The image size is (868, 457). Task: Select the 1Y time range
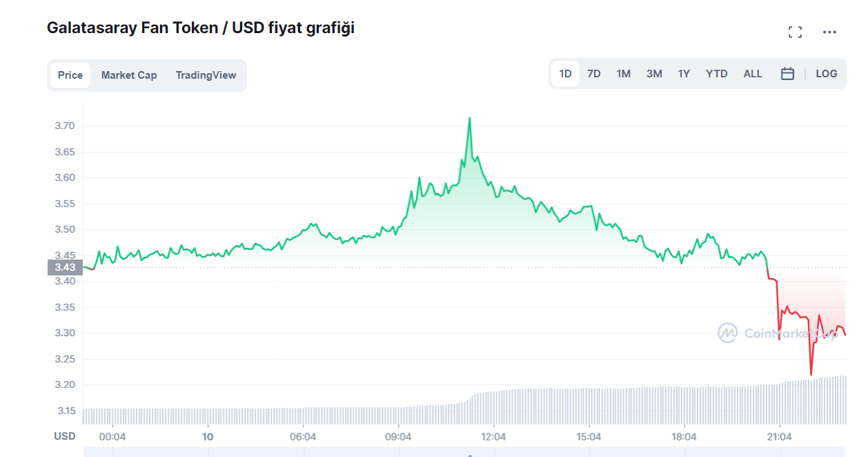click(683, 74)
